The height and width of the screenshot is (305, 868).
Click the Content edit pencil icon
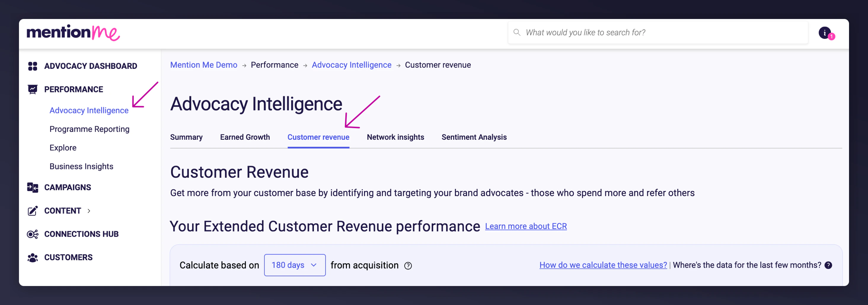(33, 211)
